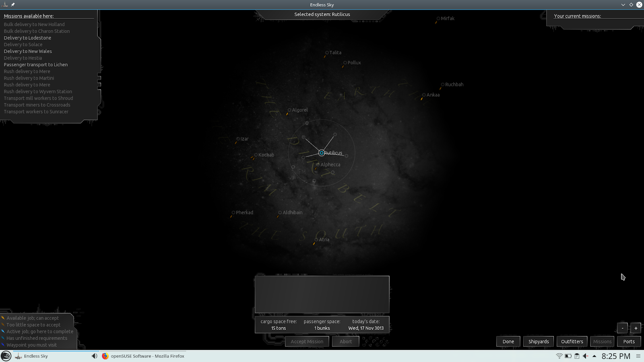This screenshot has height=362, width=644.
Task: Click 'Too little space to accept' legend entry
Action: point(33,325)
